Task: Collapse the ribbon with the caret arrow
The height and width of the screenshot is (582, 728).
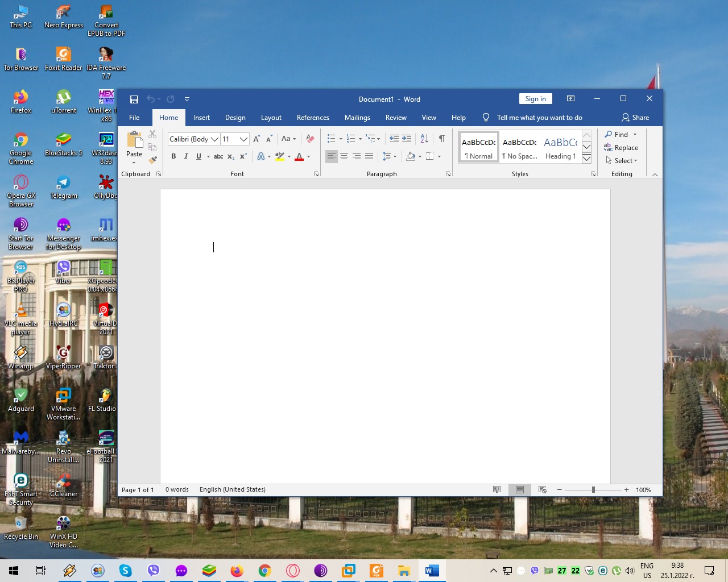Action: [655, 174]
